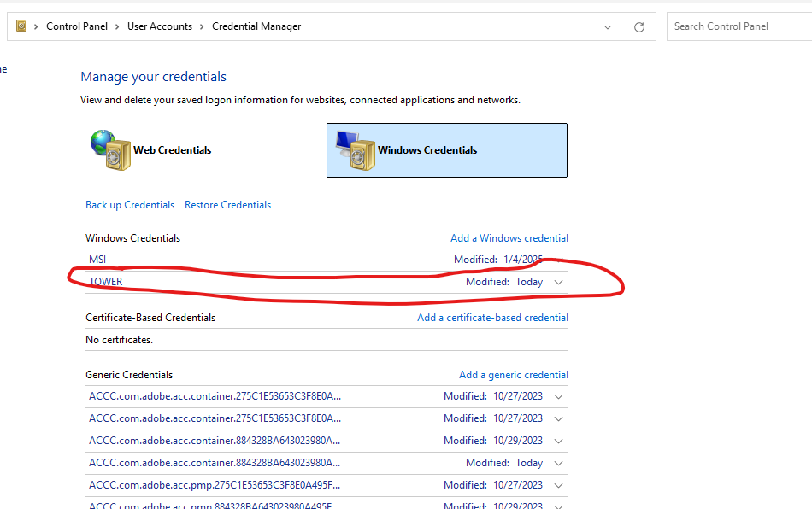Open first ACCC.com.adobe.acc.container.275C1E credential name
Screen dimensions: 812x509
[215, 396]
